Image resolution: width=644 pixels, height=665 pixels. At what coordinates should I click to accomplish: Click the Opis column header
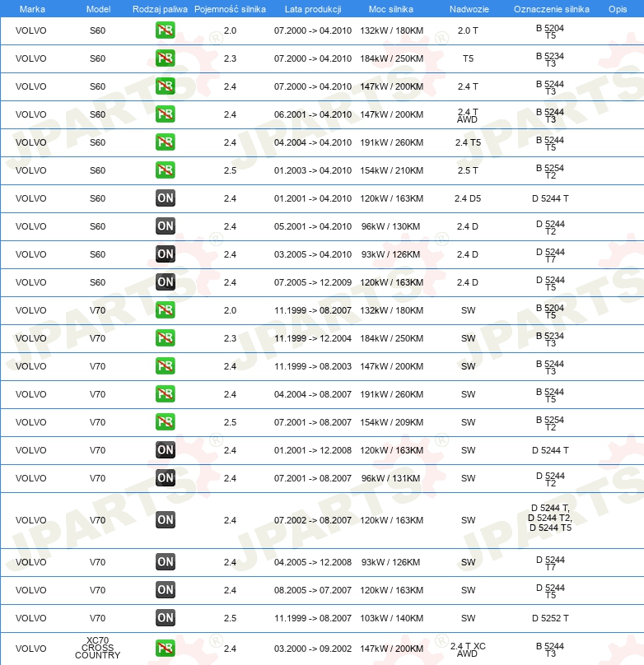pos(618,9)
